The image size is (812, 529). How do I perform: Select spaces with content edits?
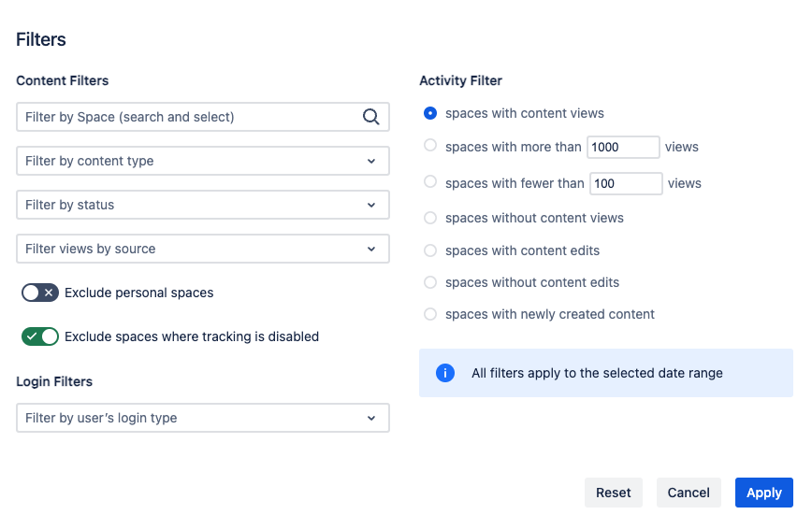click(430, 250)
